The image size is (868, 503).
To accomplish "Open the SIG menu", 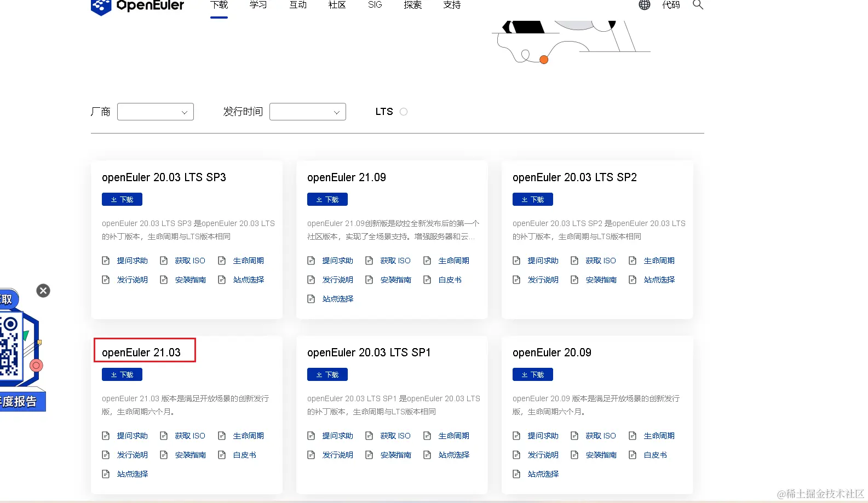I will click(x=375, y=5).
